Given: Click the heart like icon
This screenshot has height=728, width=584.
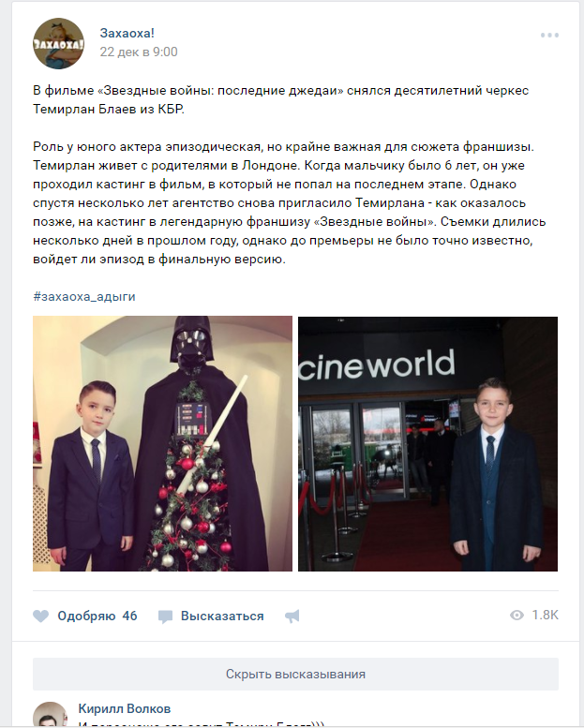Looking at the screenshot, I should (x=41, y=617).
